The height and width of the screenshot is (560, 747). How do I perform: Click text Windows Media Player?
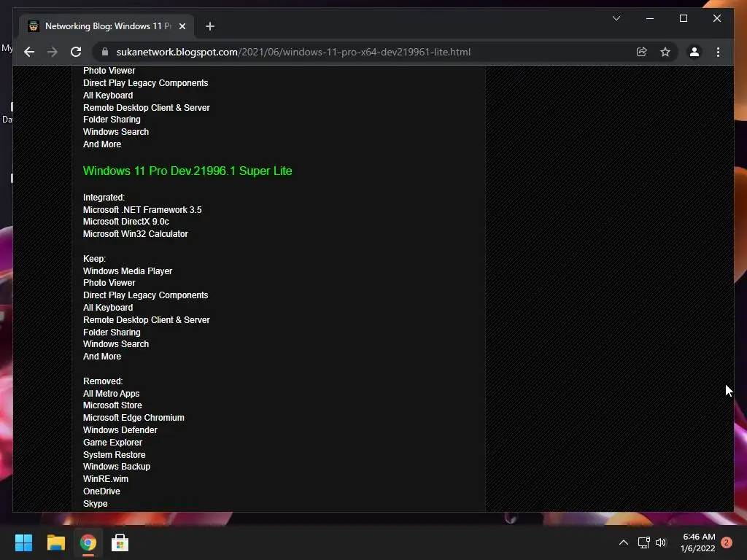click(x=128, y=271)
